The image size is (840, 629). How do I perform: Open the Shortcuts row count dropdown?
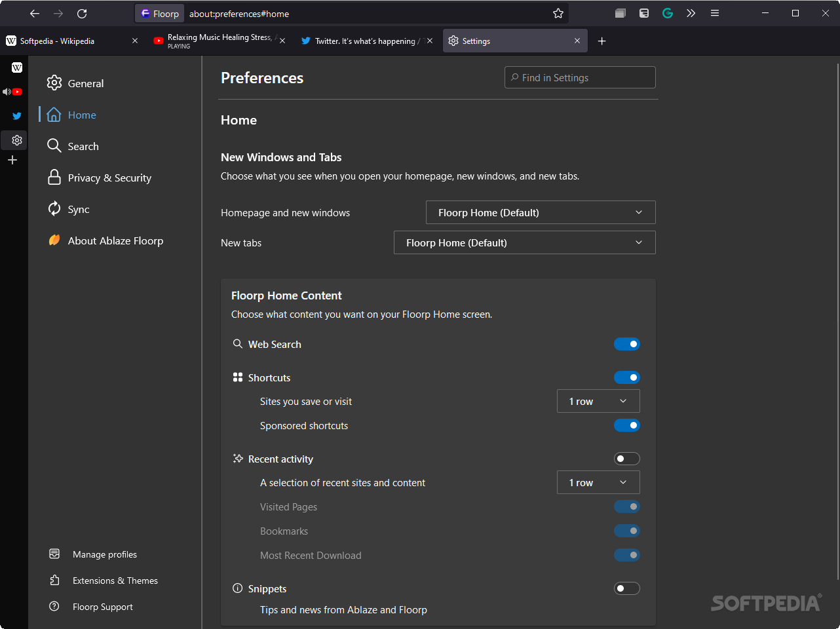(x=598, y=401)
